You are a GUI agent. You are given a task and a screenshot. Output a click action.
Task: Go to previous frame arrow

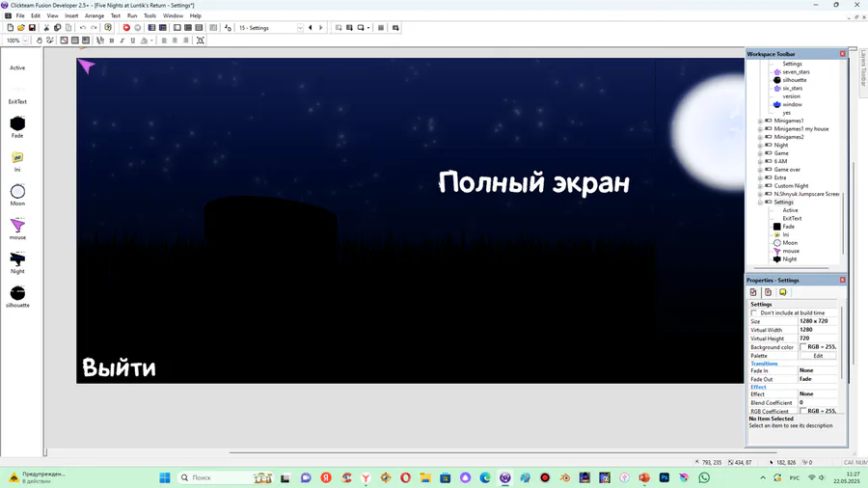(310, 28)
